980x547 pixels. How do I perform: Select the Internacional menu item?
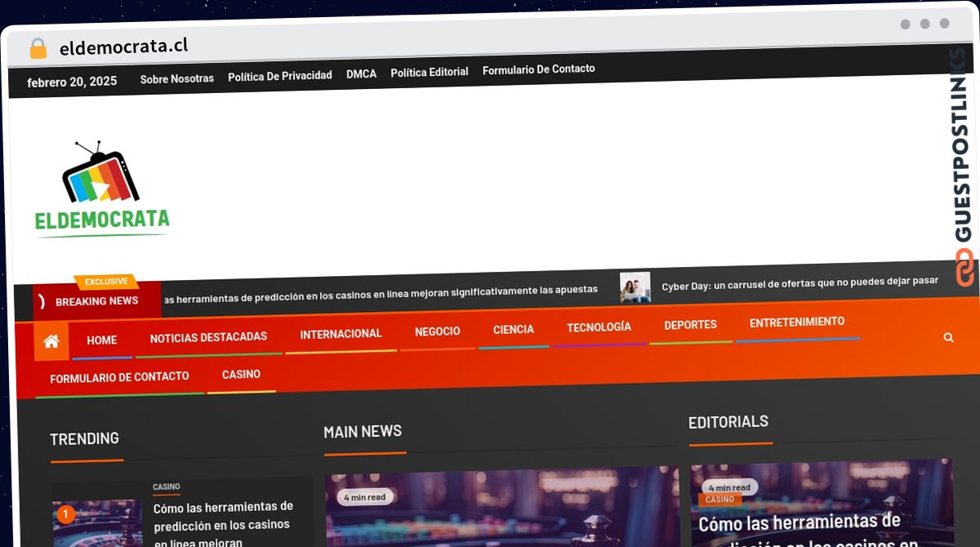click(x=341, y=334)
